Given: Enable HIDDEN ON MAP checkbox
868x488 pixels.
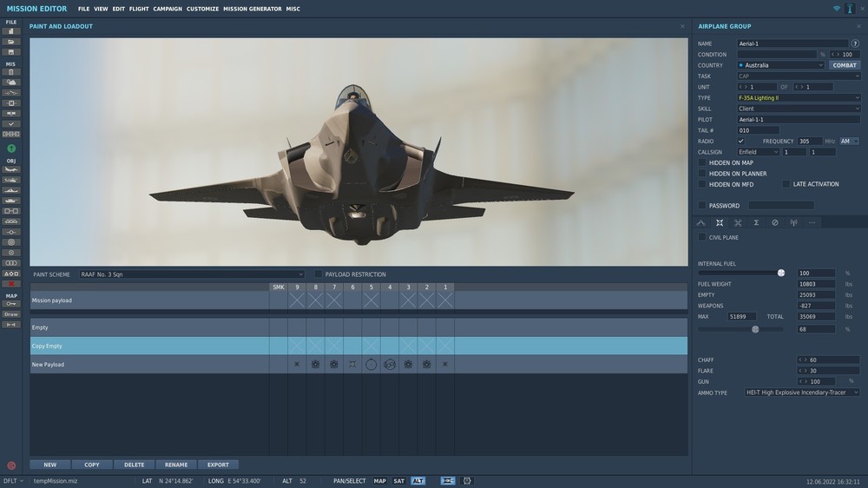Looking at the screenshot, I should pyautogui.click(x=702, y=163).
